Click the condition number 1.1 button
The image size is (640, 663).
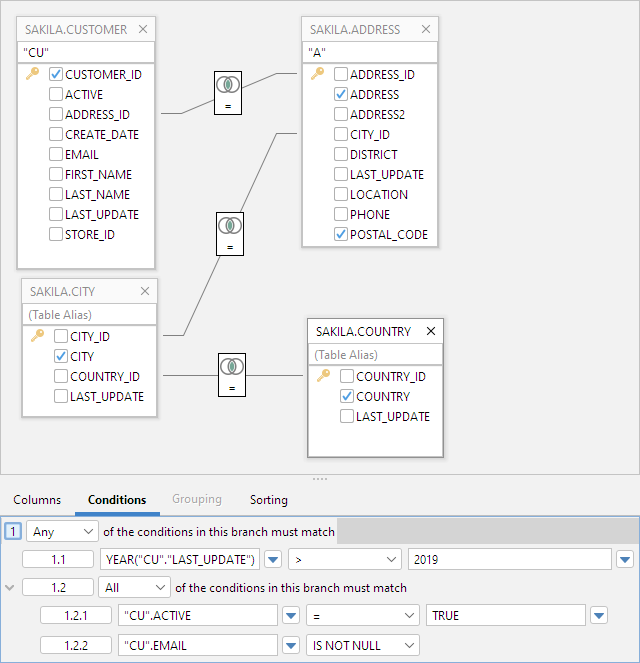[x=56, y=558]
